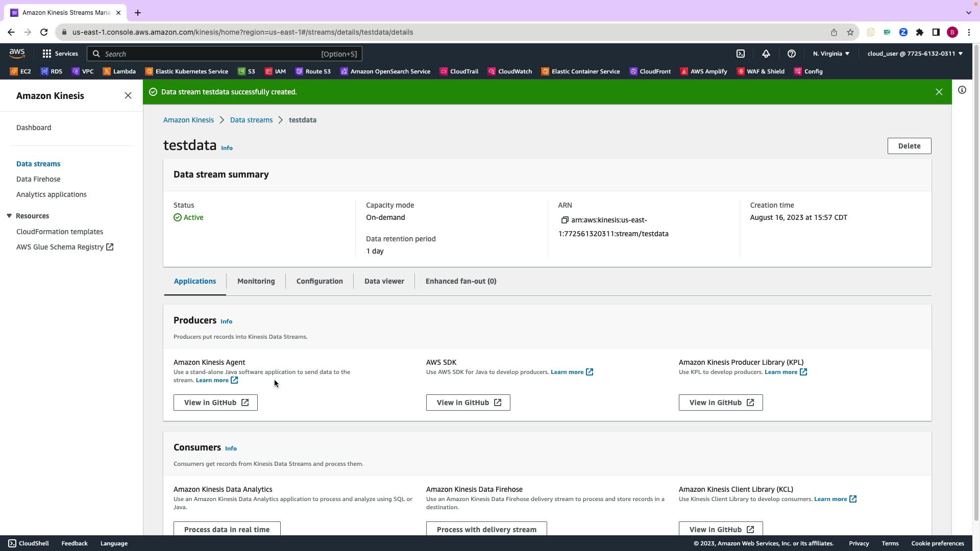This screenshot has width=980, height=551.
Task: Copy the stream ARN using copy icon
Action: 565,220
